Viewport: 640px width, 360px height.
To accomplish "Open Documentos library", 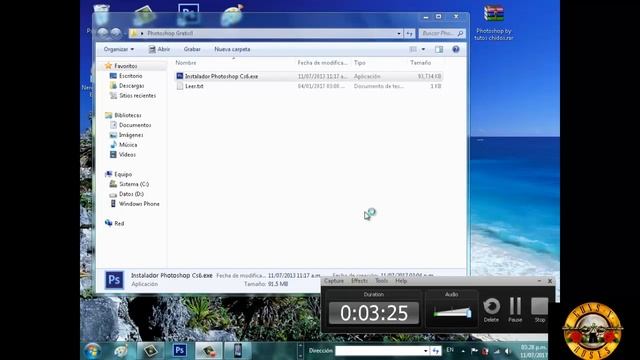I will 135,125.
